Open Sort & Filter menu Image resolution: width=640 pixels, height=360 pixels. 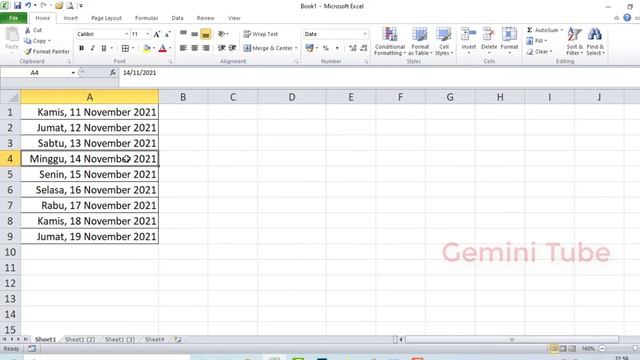coord(574,42)
